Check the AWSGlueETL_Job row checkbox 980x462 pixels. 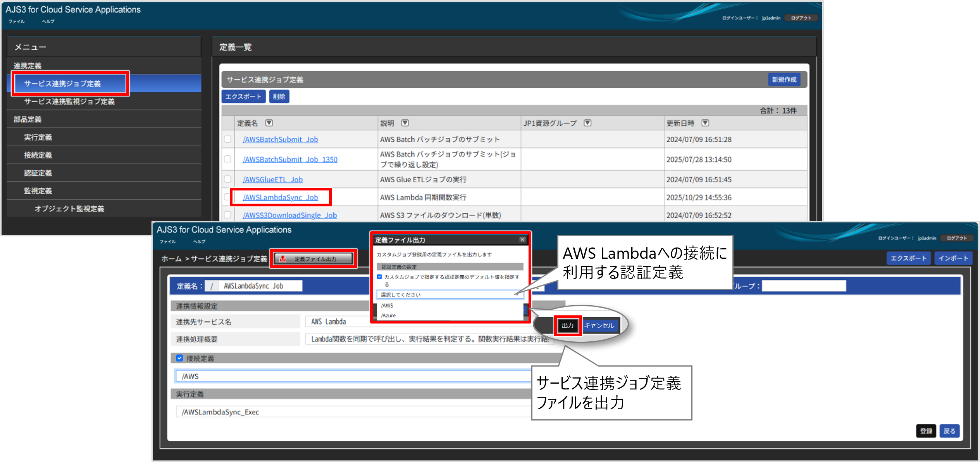click(x=227, y=179)
